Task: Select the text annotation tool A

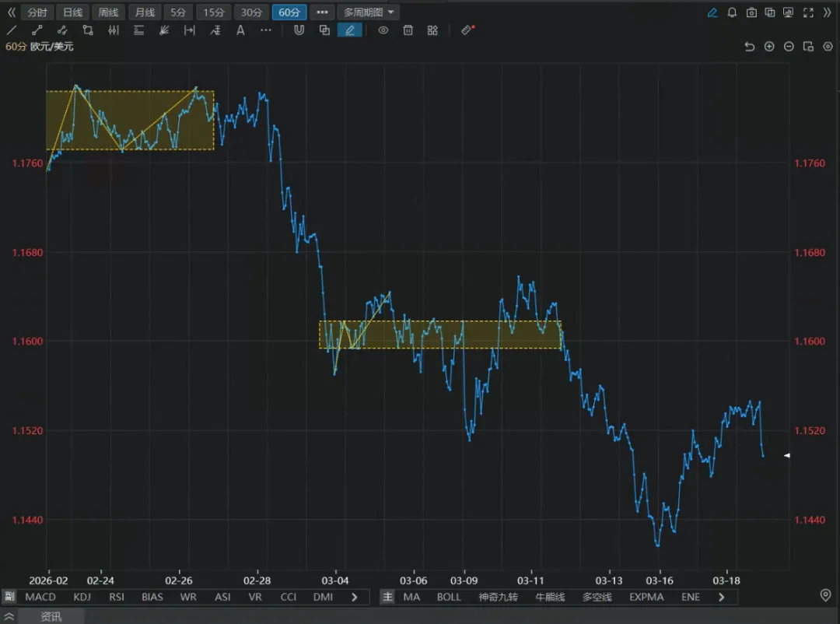Action: (240, 30)
